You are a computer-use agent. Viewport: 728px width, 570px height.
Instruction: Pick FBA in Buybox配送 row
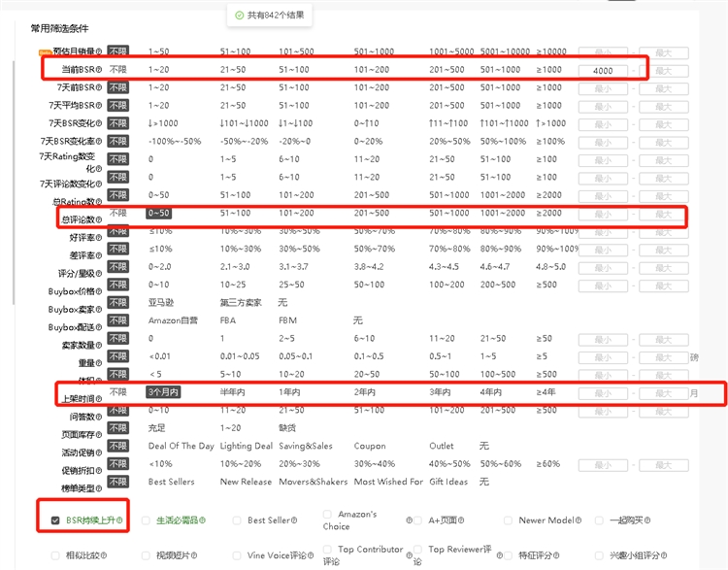[x=228, y=319]
